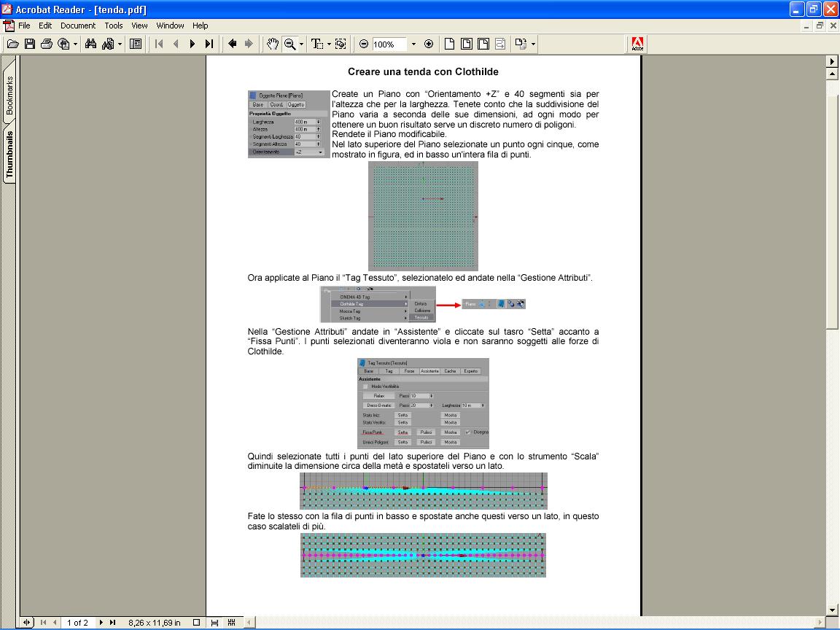
Task: Go to first page in toolbar
Action: (x=159, y=44)
